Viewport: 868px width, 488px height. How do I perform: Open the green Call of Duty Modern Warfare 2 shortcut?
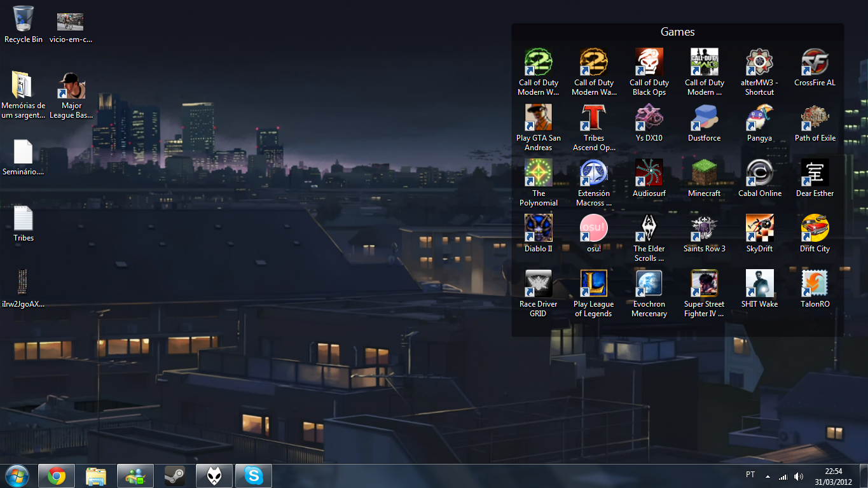538,62
